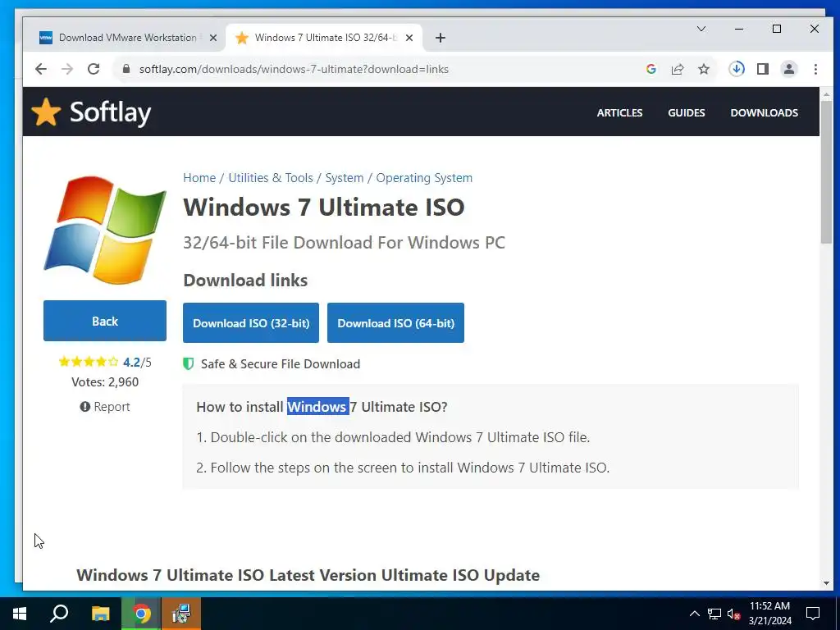840x630 pixels.
Task: Reload the Softlay page
Action: click(94, 69)
